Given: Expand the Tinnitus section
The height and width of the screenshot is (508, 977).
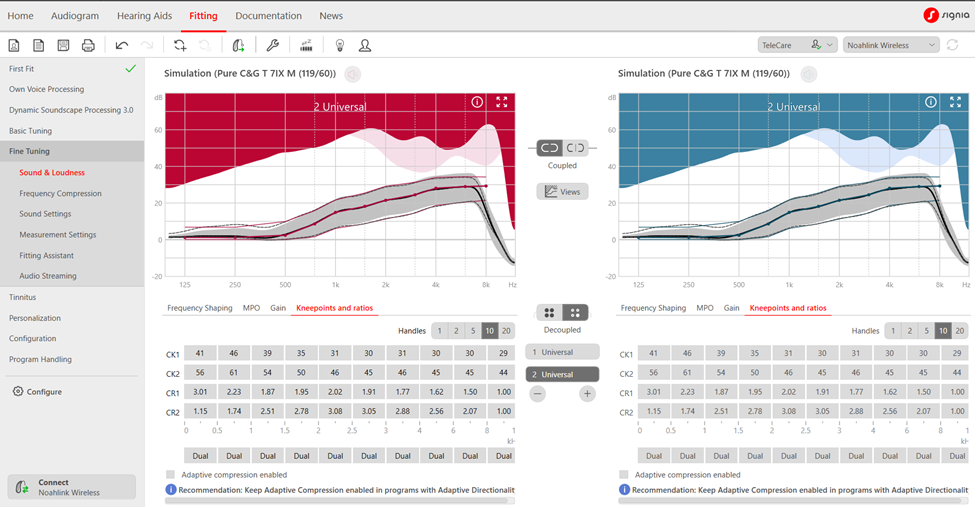Looking at the screenshot, I should [72, 297].
